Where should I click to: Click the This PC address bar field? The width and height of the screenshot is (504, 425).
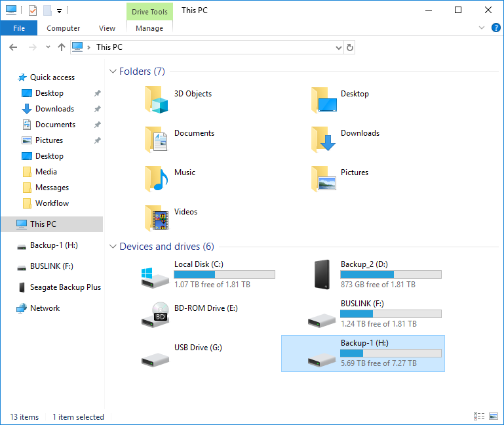(x=207, y=48)
